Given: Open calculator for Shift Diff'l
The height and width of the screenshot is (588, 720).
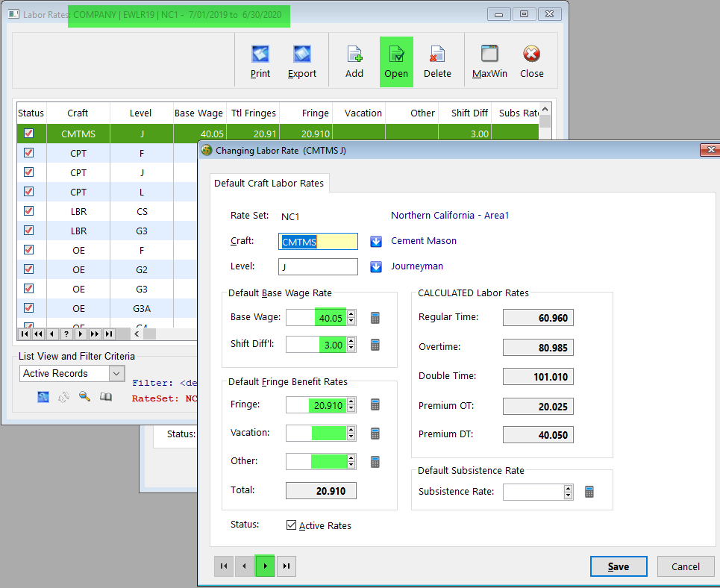Looking at the screenshot, I should tap(375, 345).
